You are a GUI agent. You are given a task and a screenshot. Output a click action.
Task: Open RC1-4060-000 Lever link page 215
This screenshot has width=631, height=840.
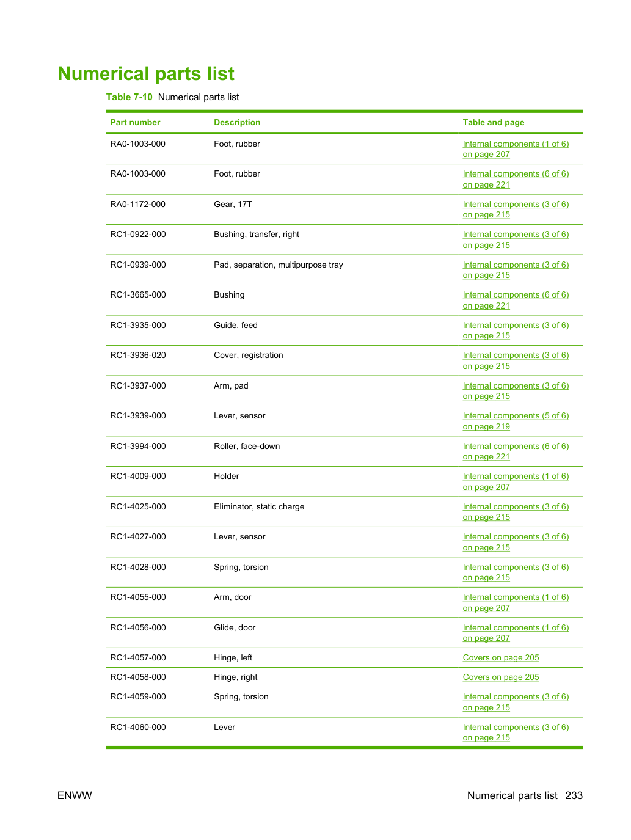point(516,732)
